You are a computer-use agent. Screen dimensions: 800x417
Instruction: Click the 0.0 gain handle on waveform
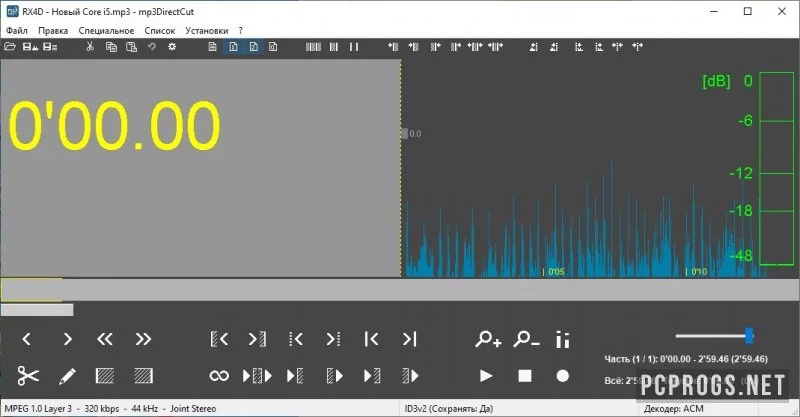pyautogui.click(x=405, y=134)
